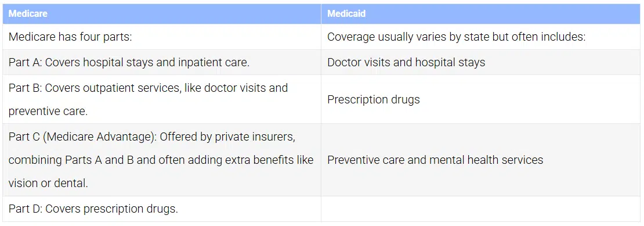The image size is (644, 226).
Task: Select the 'Medicare has four parts:' cell
Action: tap(162, 37)
